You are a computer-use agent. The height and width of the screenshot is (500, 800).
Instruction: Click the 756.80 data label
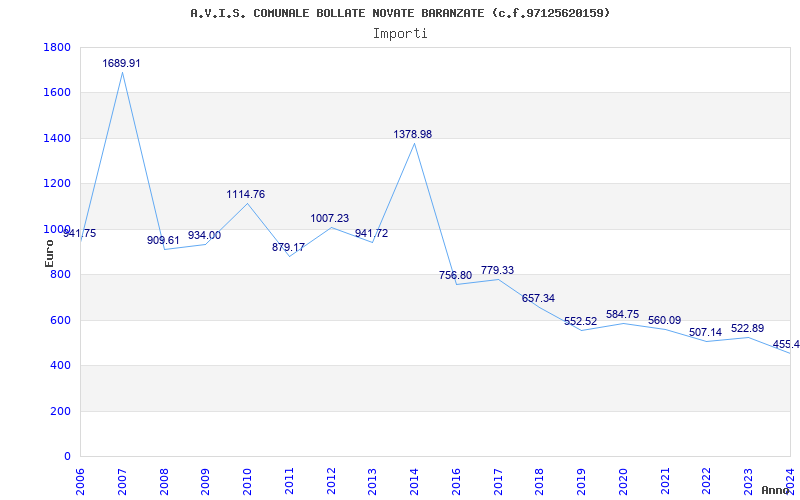click(x=456, y=276)
